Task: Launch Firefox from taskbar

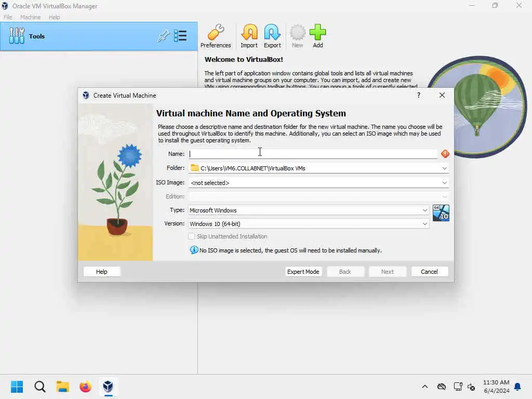Action: 86,387
